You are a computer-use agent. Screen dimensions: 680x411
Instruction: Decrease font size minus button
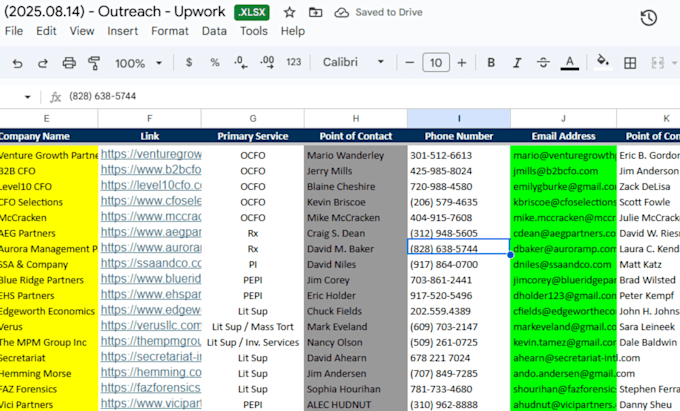[x=409, y=63]
